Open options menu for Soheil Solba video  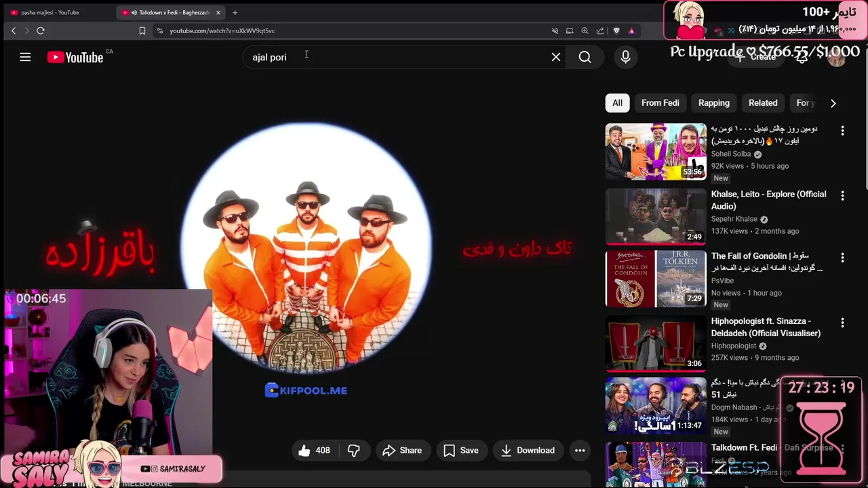842,131
